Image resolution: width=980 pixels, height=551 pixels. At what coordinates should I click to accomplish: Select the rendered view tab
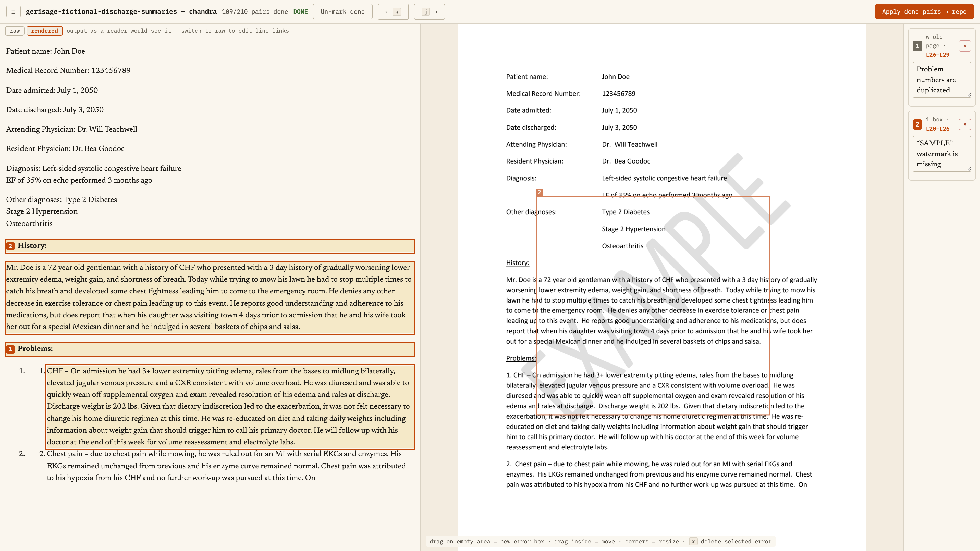pyautogui.click(x=44, y=31)
